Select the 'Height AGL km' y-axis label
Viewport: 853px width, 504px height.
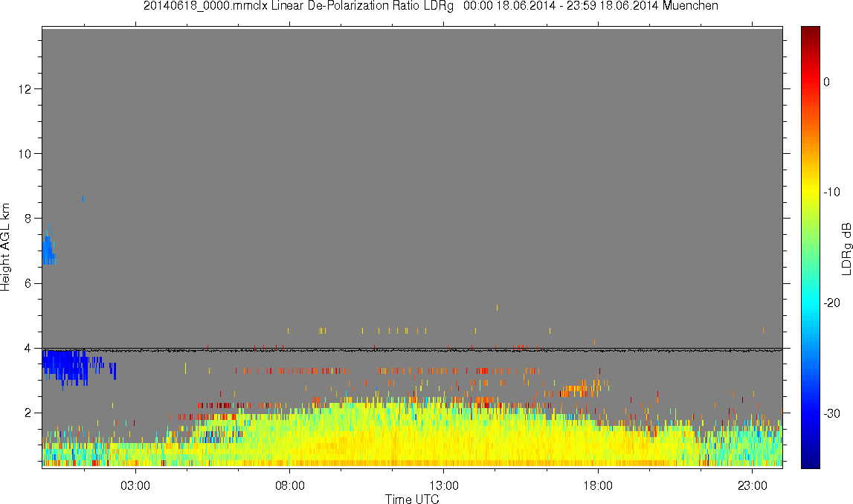(x=5, y=248)
